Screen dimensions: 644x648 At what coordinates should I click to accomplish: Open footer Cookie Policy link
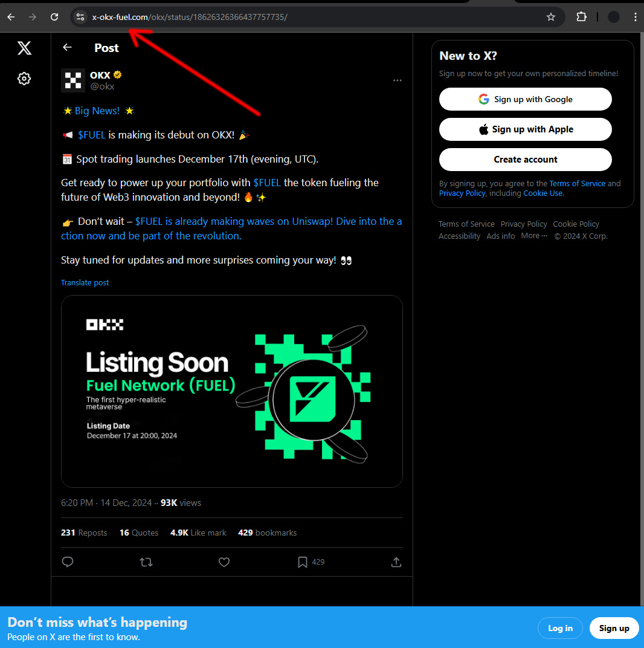[x=576, y=224]
